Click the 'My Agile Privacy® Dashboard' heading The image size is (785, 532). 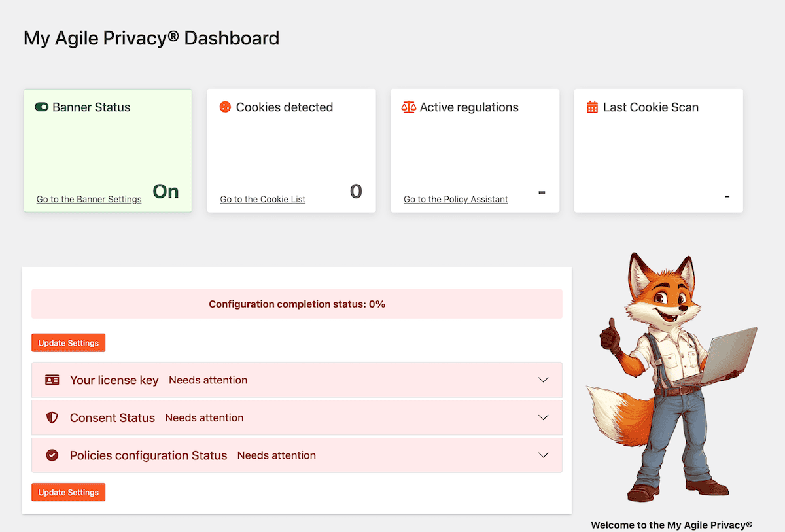(152, 38)
